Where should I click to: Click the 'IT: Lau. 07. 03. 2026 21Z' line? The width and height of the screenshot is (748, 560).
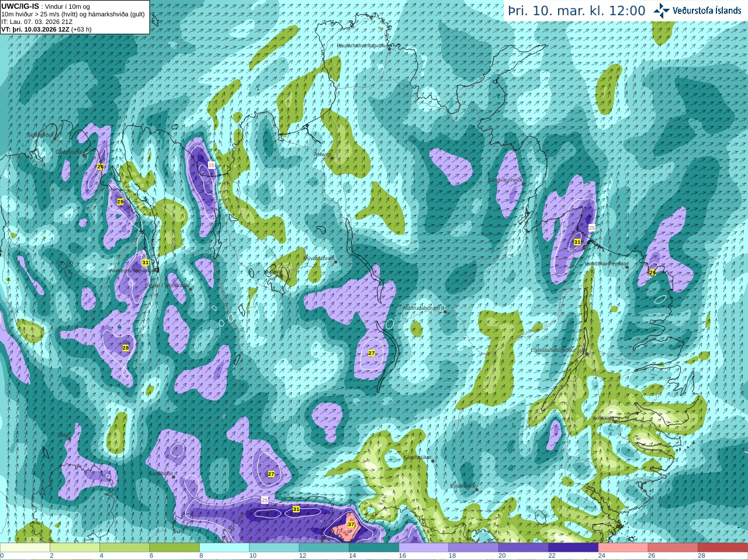[37, 22]
